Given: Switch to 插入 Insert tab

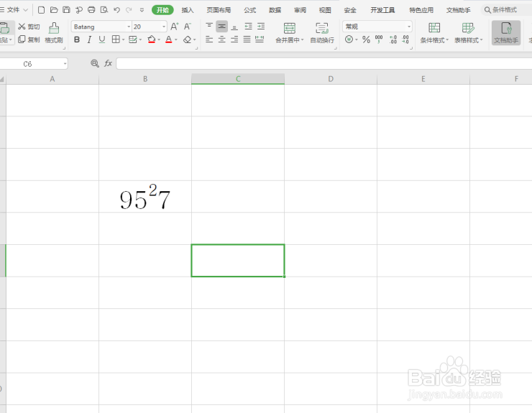Looking at the screenshot, I should point(188,10).
